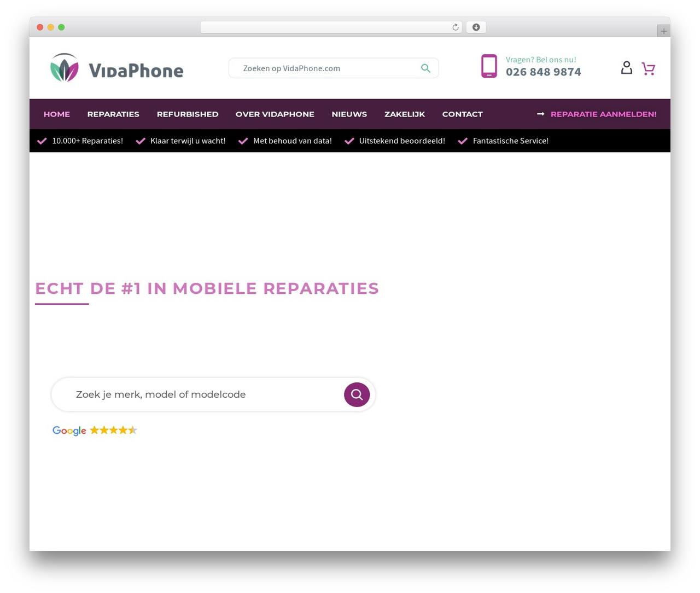Open a new browser tab with plus
Screen dimensions: 700x593
tap(663, 31)
